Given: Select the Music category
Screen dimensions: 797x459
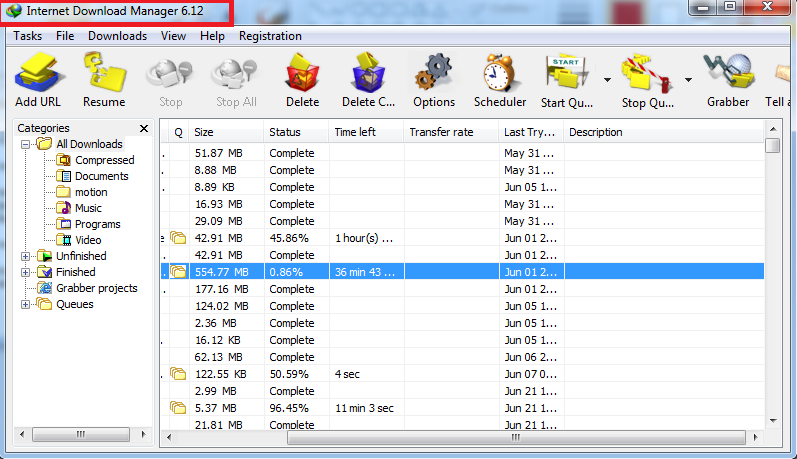Looking at the screenshot, I should (88, 208).
